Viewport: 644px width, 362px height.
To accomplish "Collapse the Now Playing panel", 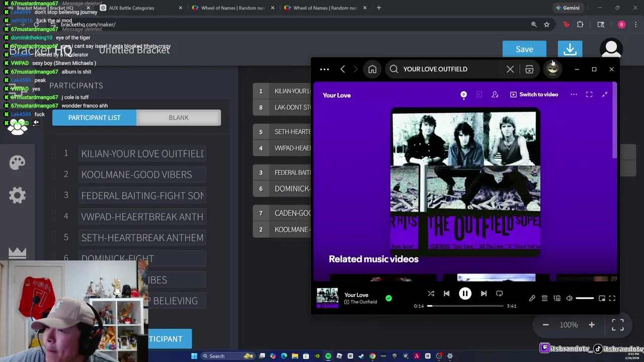I will (605, 95).
